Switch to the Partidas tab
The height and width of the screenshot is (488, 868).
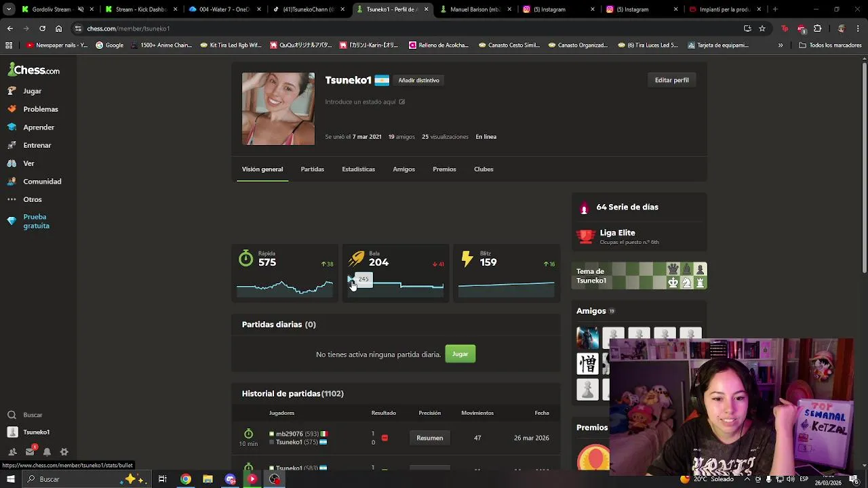pyautogui.click(x=313, y=169)
